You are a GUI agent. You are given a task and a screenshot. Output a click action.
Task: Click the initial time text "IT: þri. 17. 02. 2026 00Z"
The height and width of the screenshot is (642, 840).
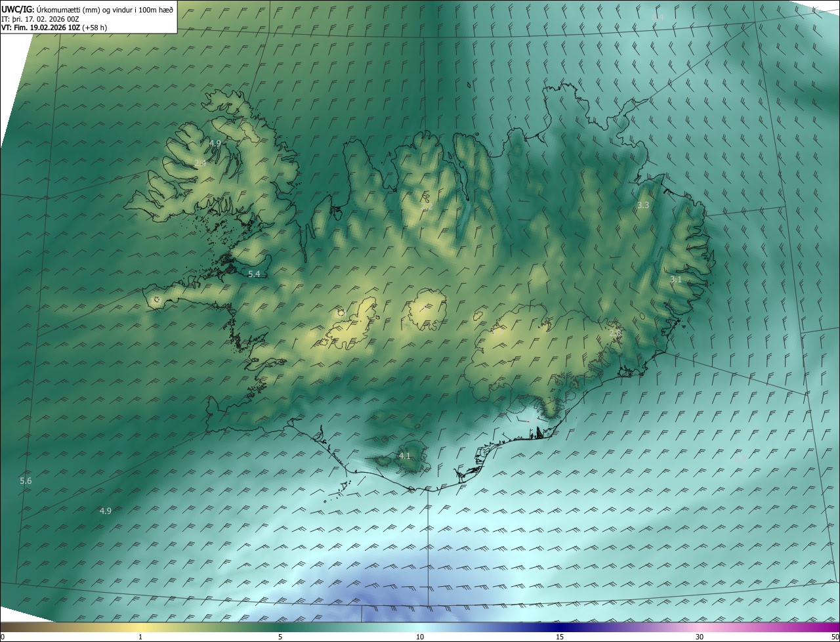[40, 19]
